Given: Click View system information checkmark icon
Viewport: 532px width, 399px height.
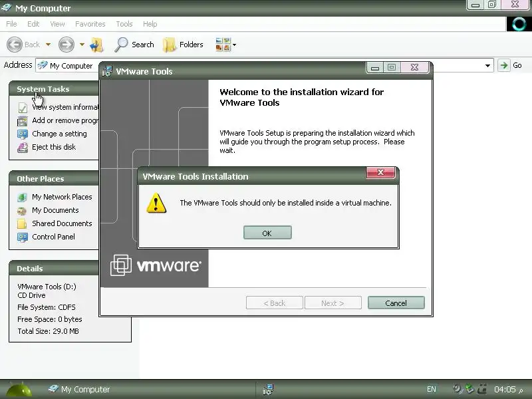Looking at the screenshot, I should 23,108.
